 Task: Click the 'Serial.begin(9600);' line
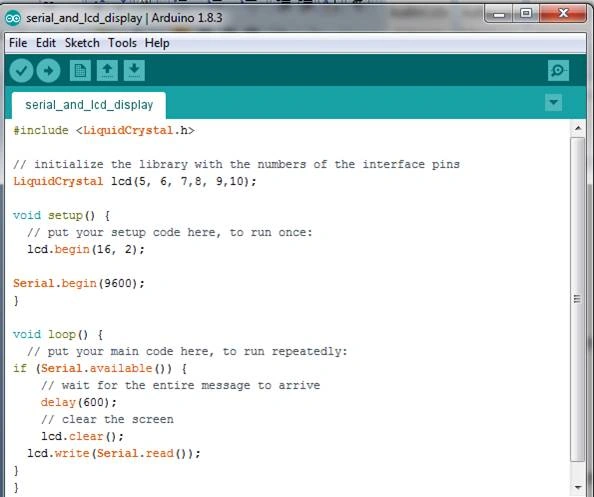(x=79, y=283)
